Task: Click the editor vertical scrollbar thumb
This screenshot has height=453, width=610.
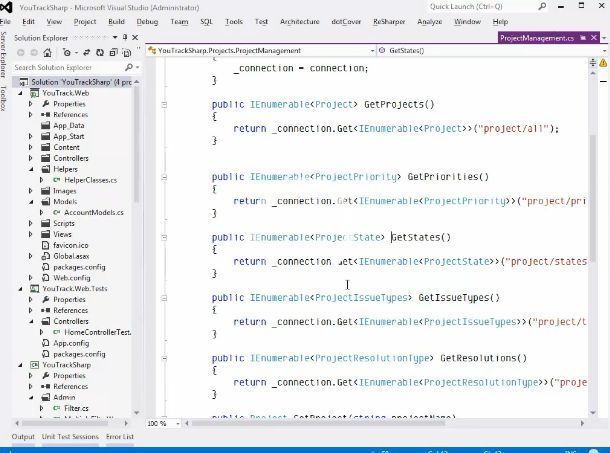Action: click(x=593, y=198)
